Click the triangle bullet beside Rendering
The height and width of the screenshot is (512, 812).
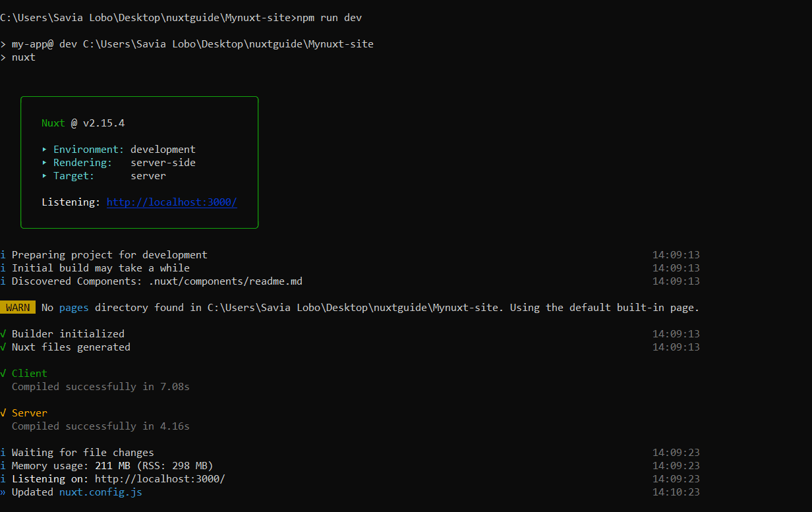(x=45, y=163)
